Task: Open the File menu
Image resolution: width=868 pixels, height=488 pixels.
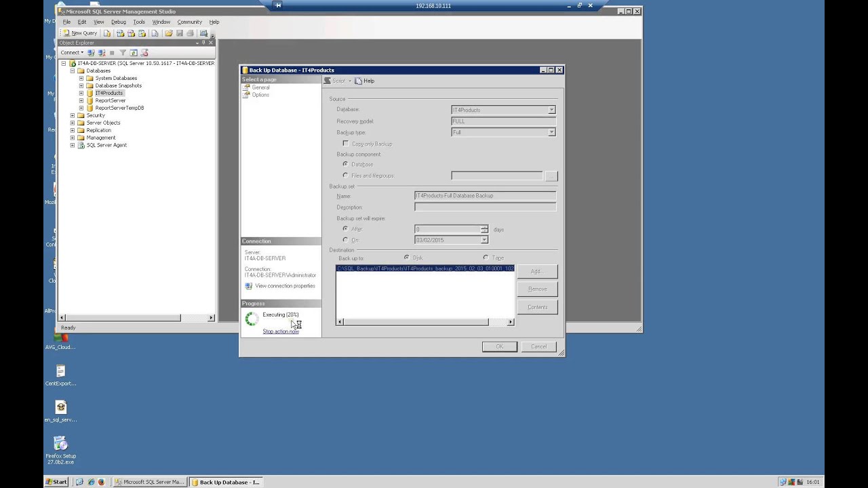Action: coord(66,22)
